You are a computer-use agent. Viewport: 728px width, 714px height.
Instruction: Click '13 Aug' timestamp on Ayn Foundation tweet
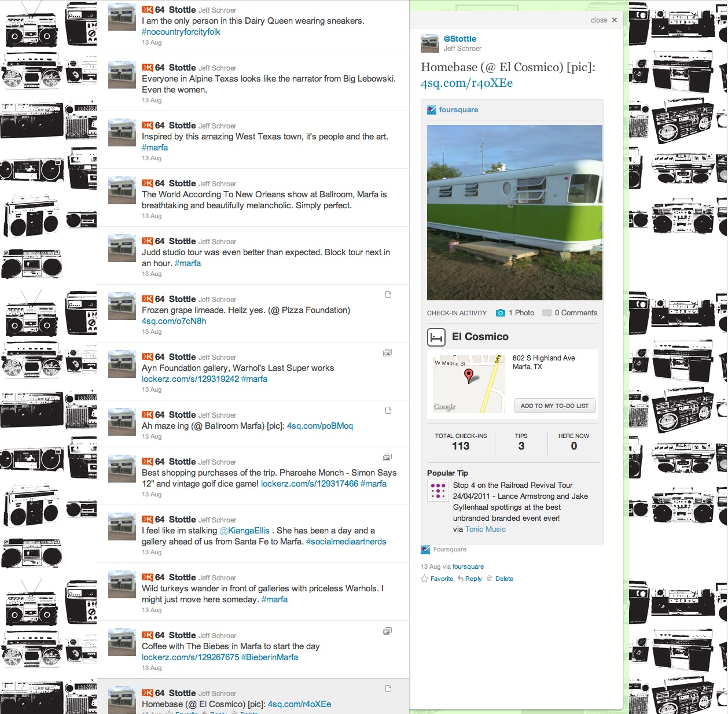point(152,390)
